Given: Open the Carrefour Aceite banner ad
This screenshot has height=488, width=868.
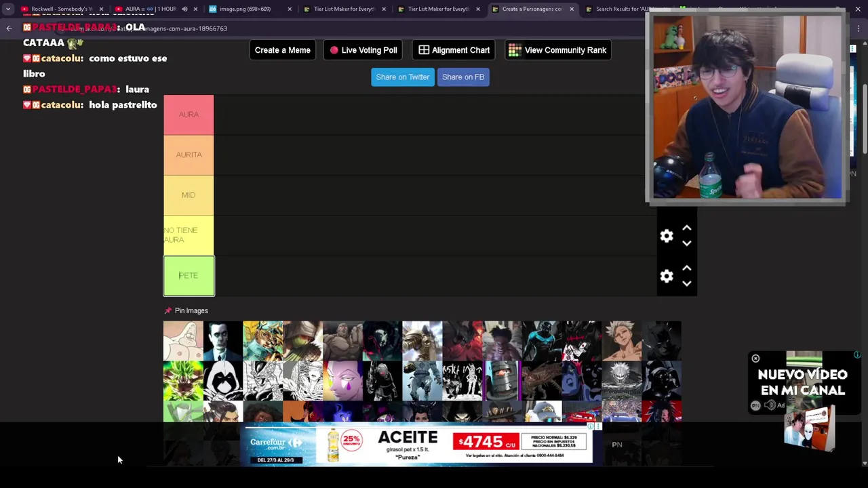Looking at the screenshot, I should 418,445.
